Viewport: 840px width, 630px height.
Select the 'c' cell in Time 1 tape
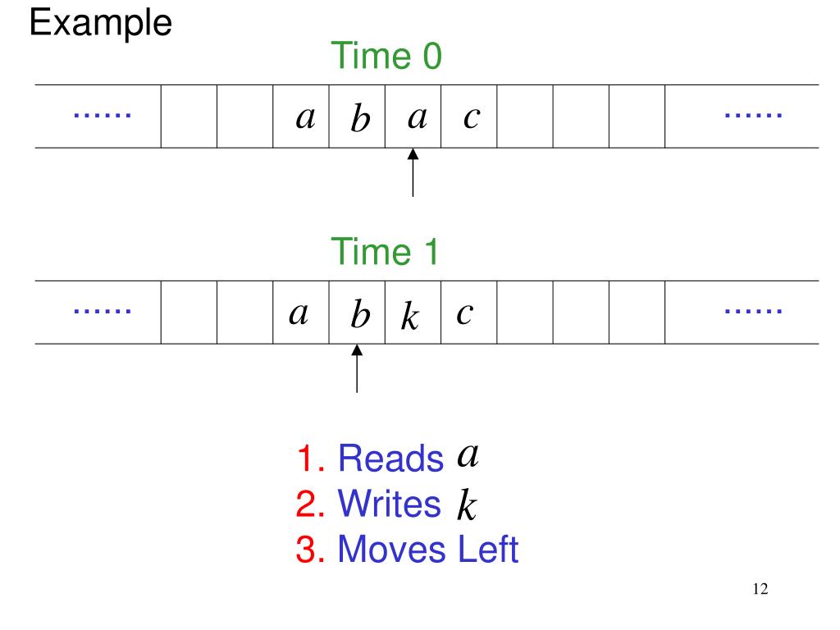(468, 313)
